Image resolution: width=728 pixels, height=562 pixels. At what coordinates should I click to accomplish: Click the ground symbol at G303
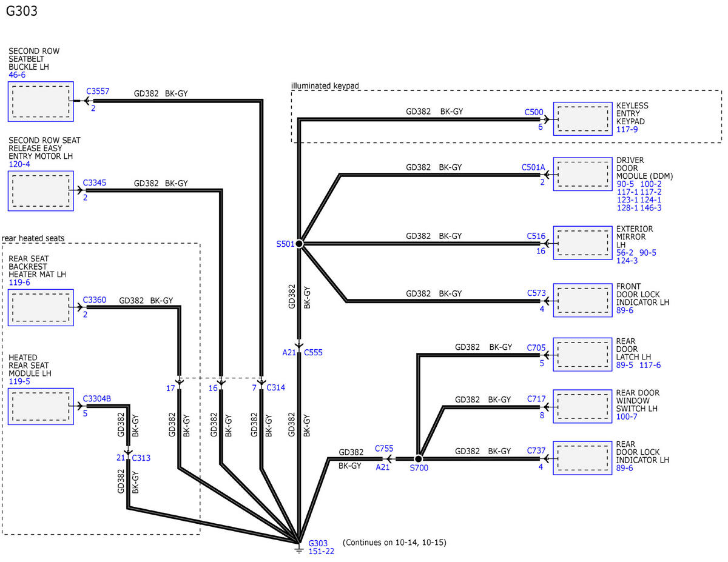point(298,548)
